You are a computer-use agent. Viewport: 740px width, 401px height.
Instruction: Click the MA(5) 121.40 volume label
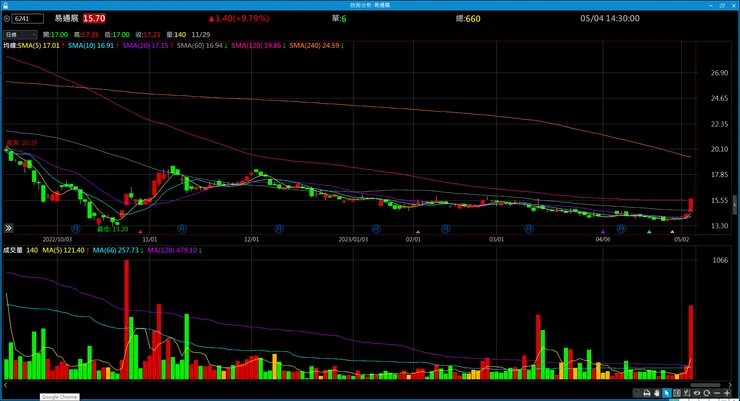coord(63,250)
